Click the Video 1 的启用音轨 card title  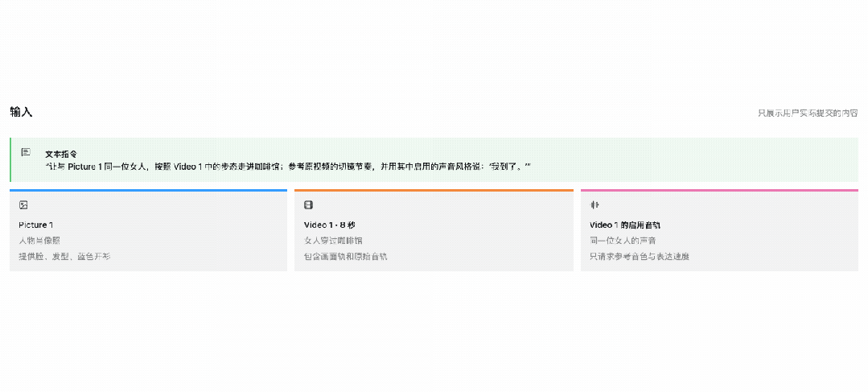(x=625, y=225)
